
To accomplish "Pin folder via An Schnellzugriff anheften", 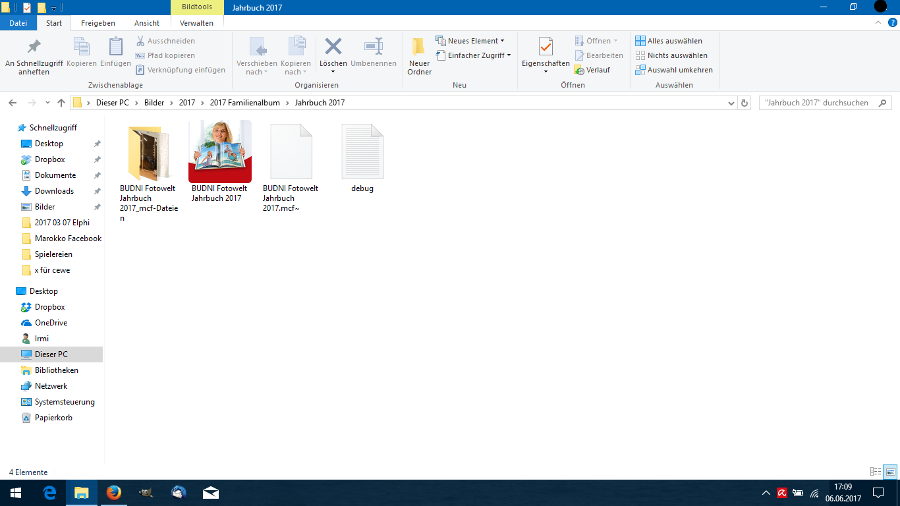I will click(34, 57).
